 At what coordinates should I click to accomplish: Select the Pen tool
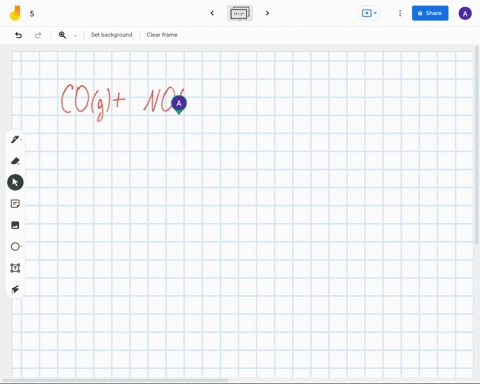coord(15,140)
